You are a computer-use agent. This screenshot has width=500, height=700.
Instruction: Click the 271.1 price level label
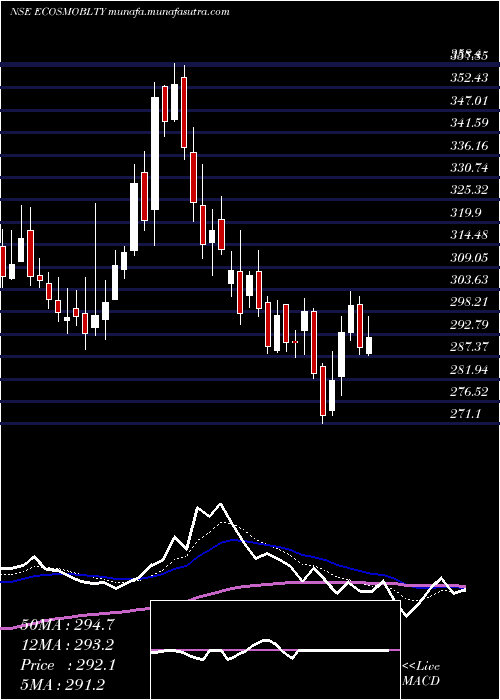[465, 414]
